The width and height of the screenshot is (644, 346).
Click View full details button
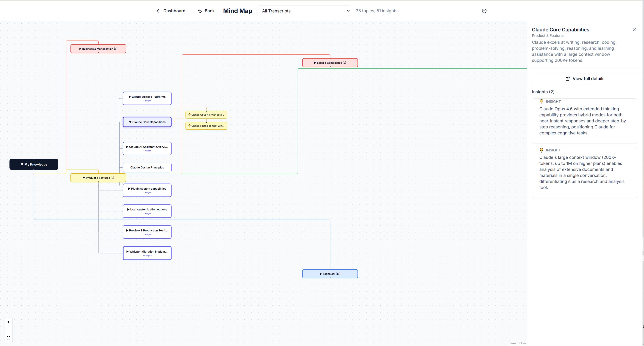(x=585, y=79)
